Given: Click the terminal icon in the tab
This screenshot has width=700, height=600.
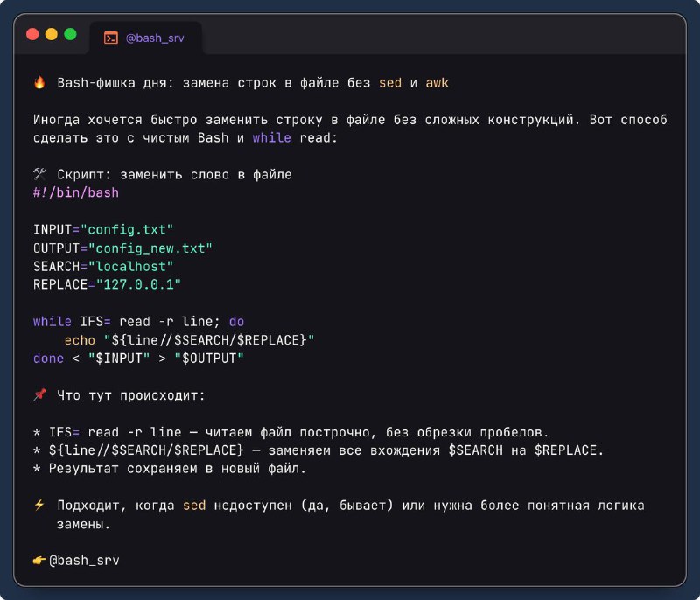Looking at the screenshot, I should (111, 38).
